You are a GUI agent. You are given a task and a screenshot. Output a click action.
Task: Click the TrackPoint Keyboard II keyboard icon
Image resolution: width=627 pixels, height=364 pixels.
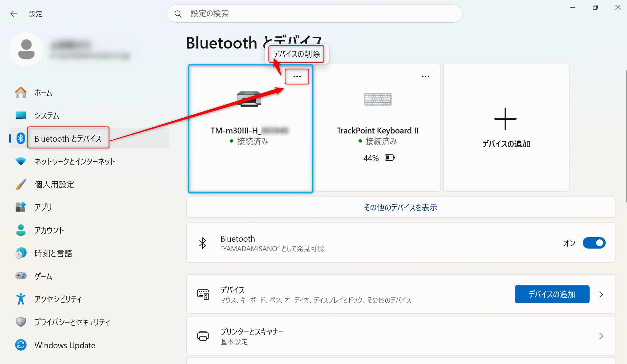tap(378, 99)
